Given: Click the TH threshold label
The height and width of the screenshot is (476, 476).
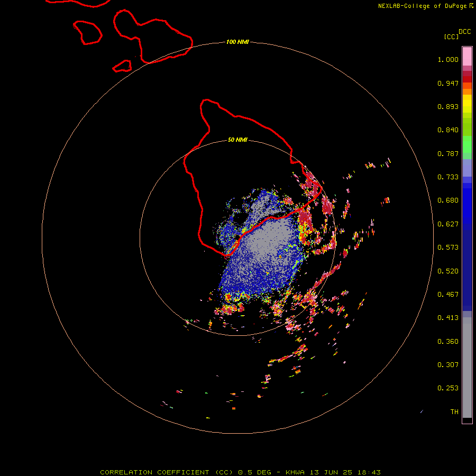Looking at the screenshot, I should pos(454,412).
